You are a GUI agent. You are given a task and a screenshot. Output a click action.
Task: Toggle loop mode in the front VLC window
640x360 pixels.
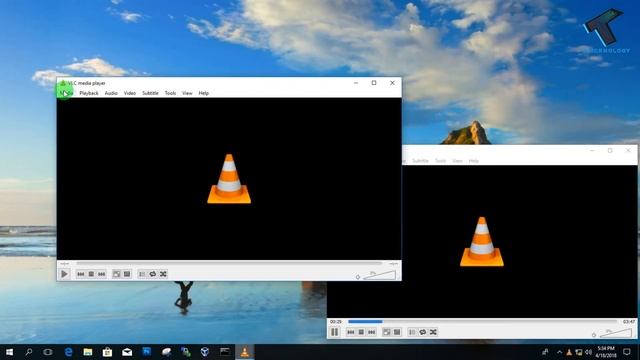tap(153, 274)
